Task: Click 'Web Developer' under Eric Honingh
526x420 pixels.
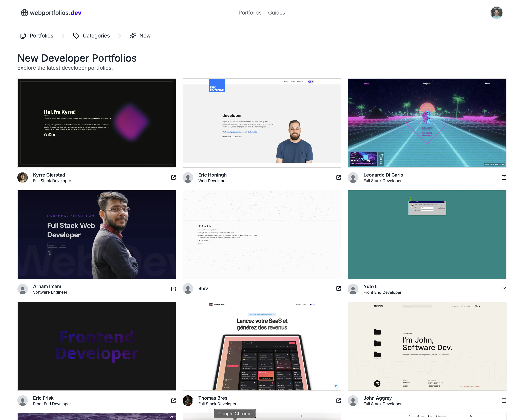Action: point(212,181)
